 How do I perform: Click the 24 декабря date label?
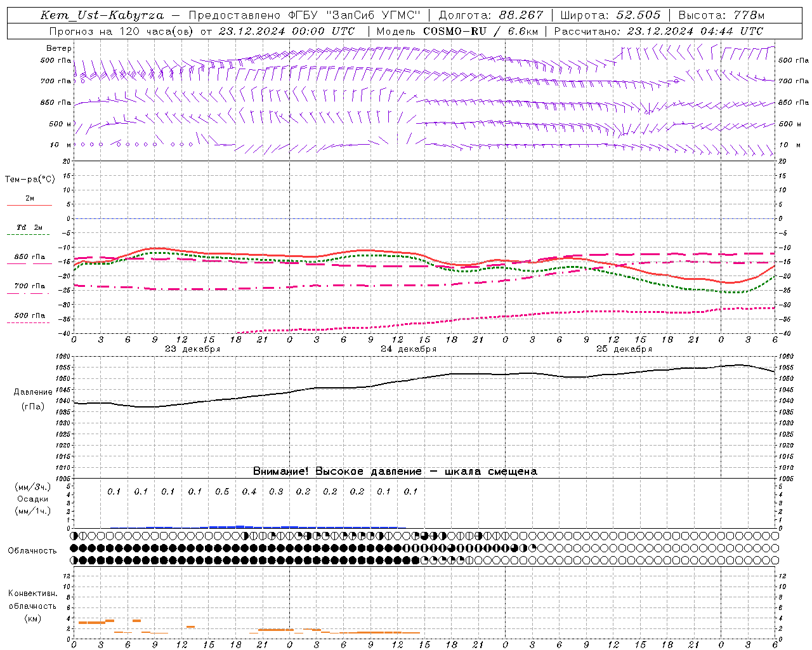pyautogui.click(x=409, y=349)
